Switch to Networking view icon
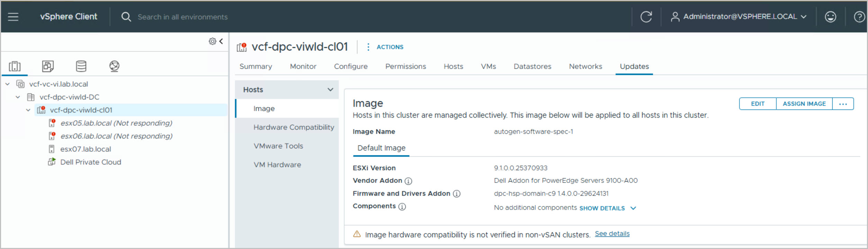The image size is (868, 249). [114, 66]
